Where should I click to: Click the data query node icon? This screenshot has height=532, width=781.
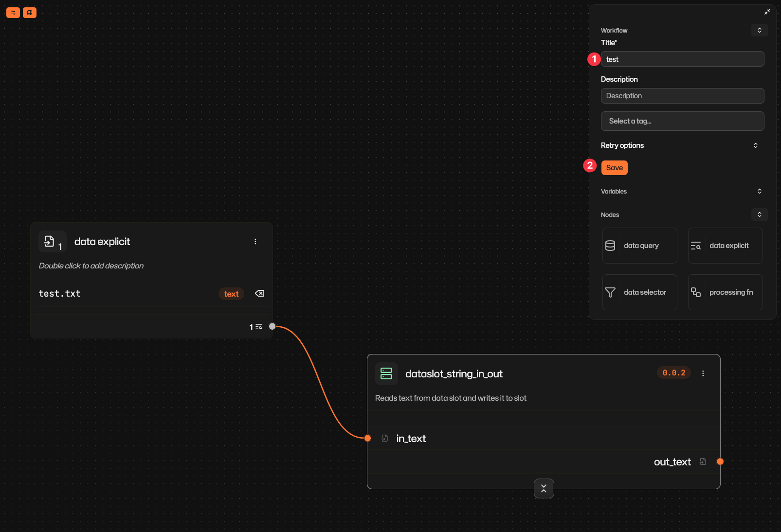point(610,246)
